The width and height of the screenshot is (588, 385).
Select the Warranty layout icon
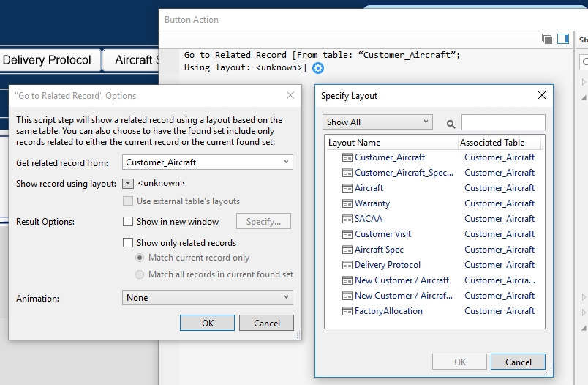(347, 203)
